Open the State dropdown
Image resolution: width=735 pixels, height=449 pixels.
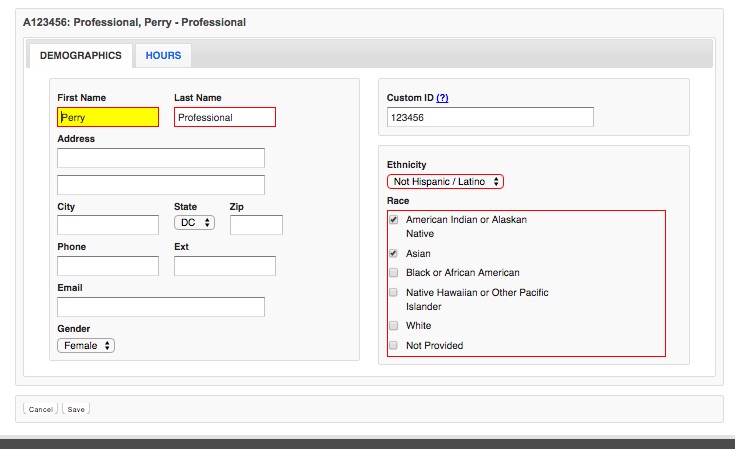tap(194, 223)
